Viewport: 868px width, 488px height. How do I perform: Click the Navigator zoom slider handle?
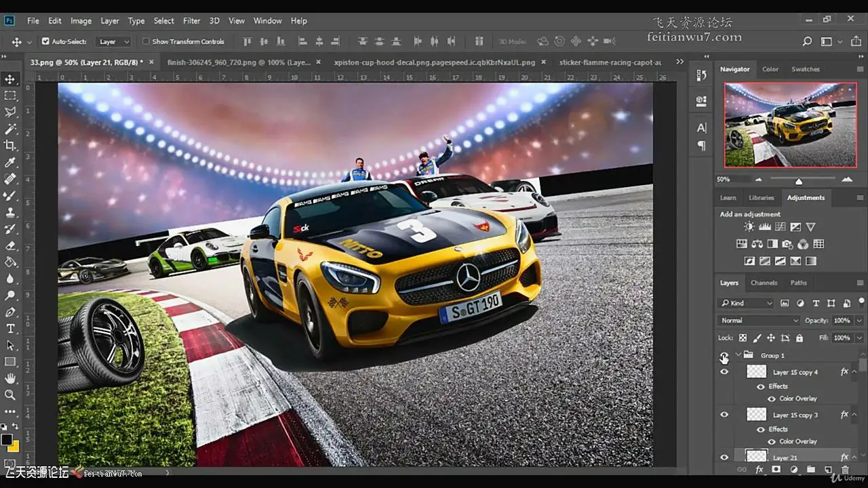coord(799,181)
